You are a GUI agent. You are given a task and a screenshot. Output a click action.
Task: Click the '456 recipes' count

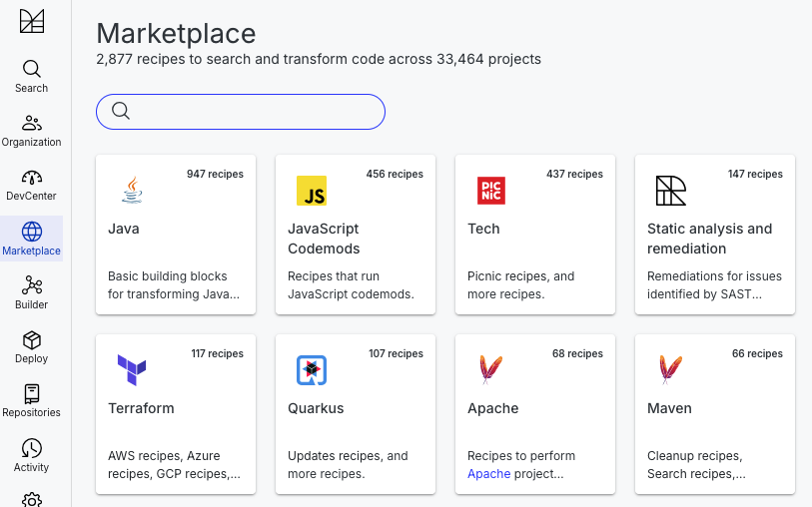395,174
